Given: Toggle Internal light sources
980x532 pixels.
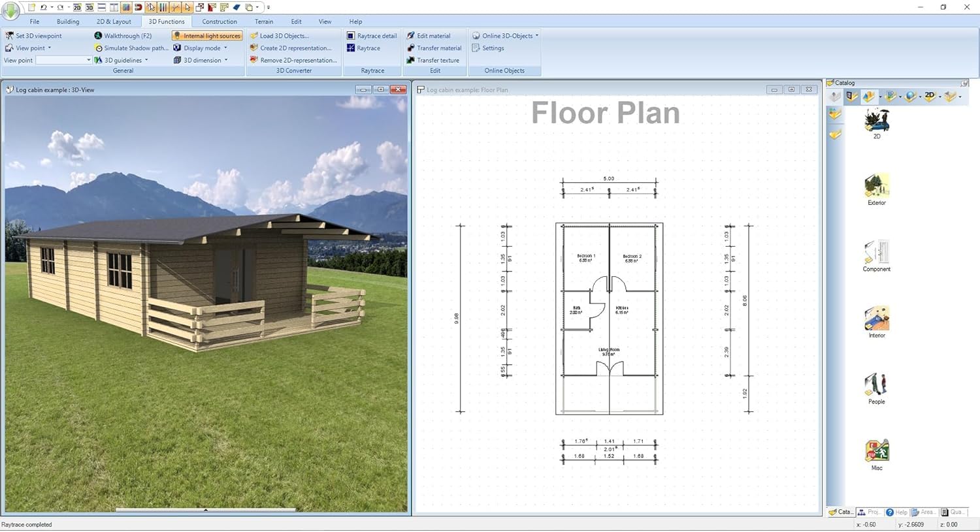Looking at the screenshot, I should click(x=207, y=36).
